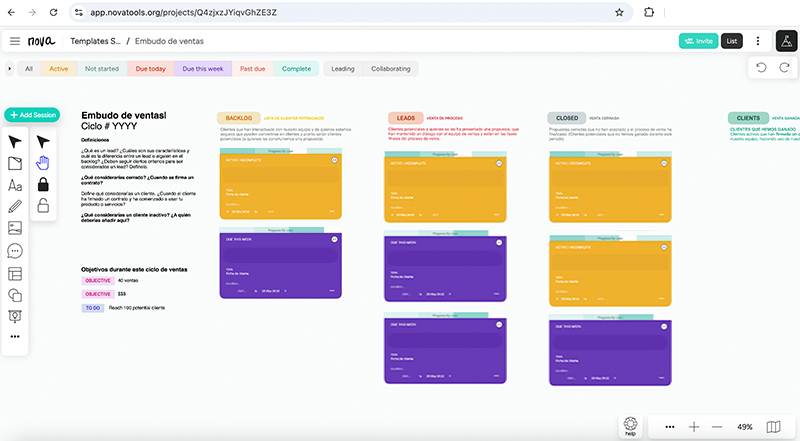The height and width of the screenshot is (441, 800).
Task: Select the image insert tool
Action: (x=15, y=228)
